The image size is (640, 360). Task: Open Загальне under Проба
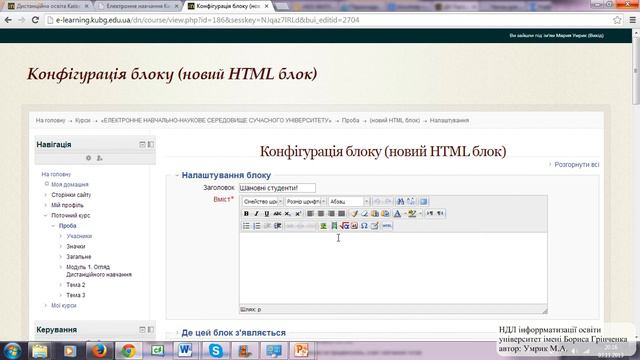pyautogui.click(x=79, y=257)
